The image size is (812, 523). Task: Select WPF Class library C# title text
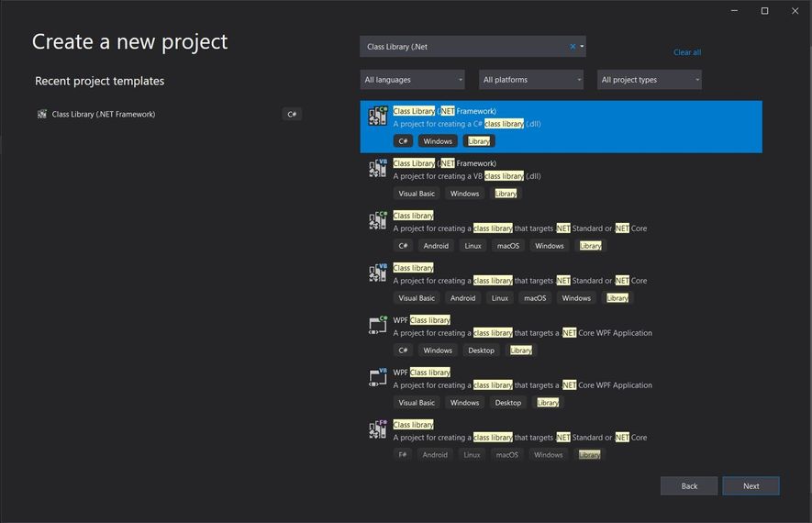(x=421, y=320)
